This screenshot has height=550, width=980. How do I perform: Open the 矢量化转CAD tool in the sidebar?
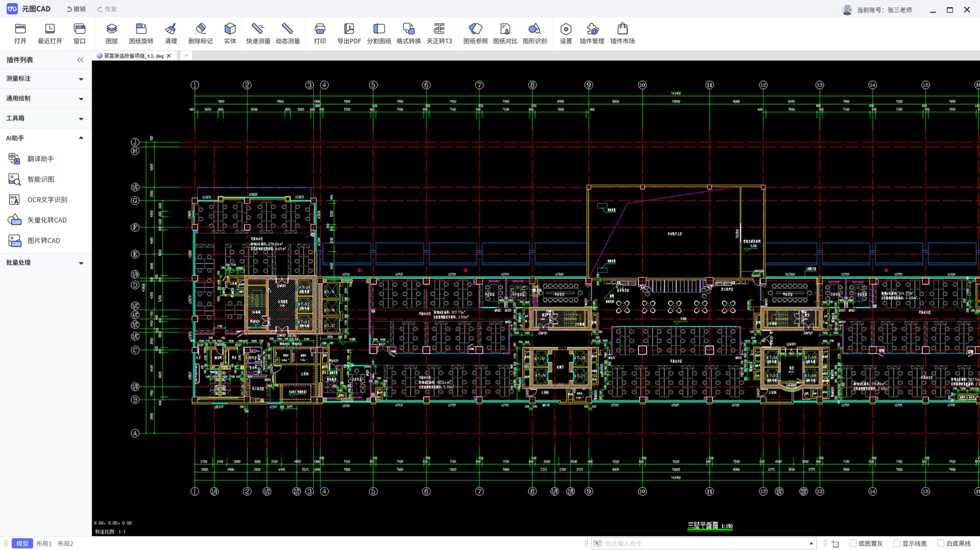[x=47, y=220]
